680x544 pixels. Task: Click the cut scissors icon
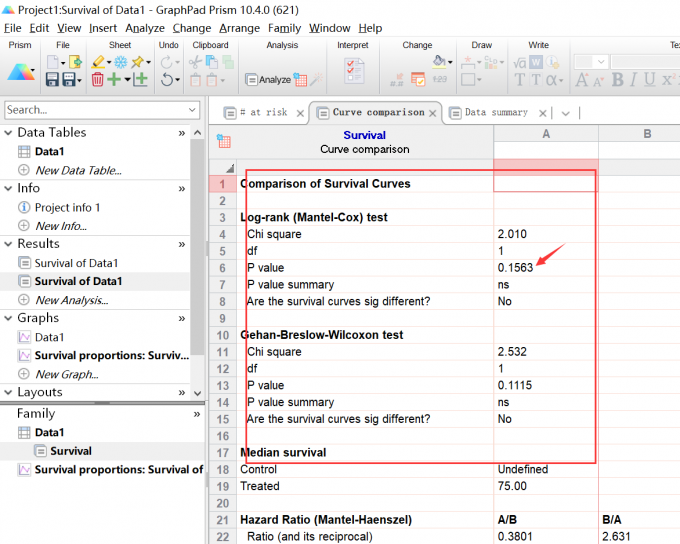pos(195,62)
